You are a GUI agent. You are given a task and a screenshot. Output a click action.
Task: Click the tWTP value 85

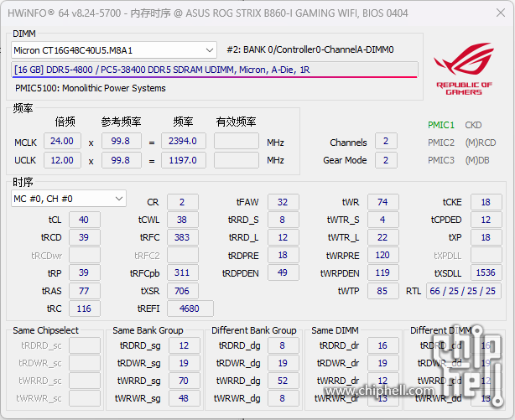[x=383, y=291]
